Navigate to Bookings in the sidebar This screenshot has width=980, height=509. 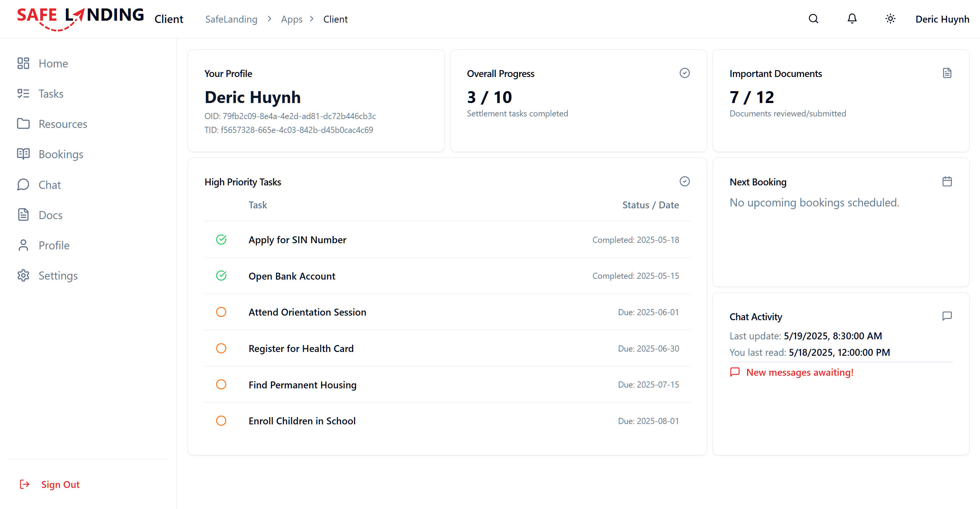(x=61, y=154)
